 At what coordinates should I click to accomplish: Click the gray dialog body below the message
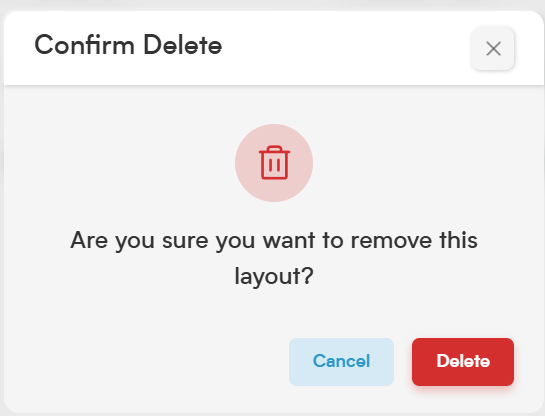pyautogui.click(x=274, y=313)
